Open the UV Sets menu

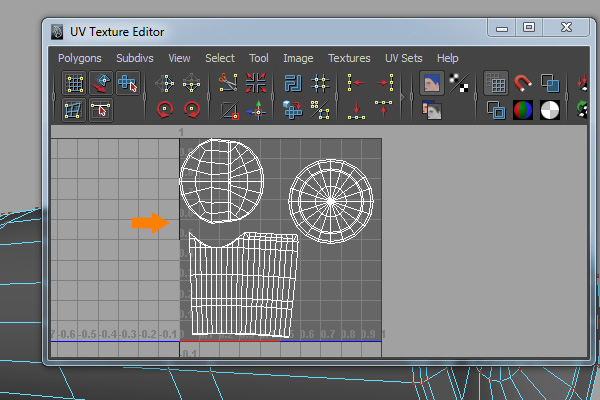405,58
